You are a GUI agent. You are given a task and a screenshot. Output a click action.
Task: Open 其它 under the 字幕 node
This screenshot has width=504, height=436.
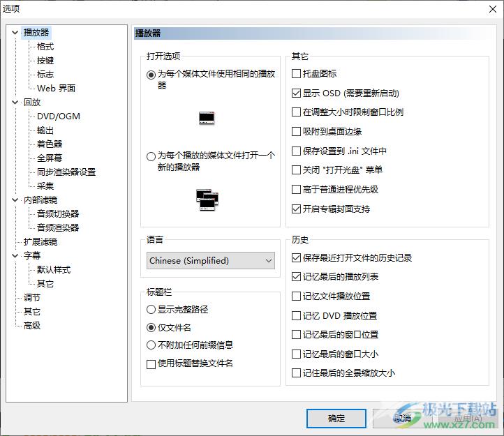45,284
